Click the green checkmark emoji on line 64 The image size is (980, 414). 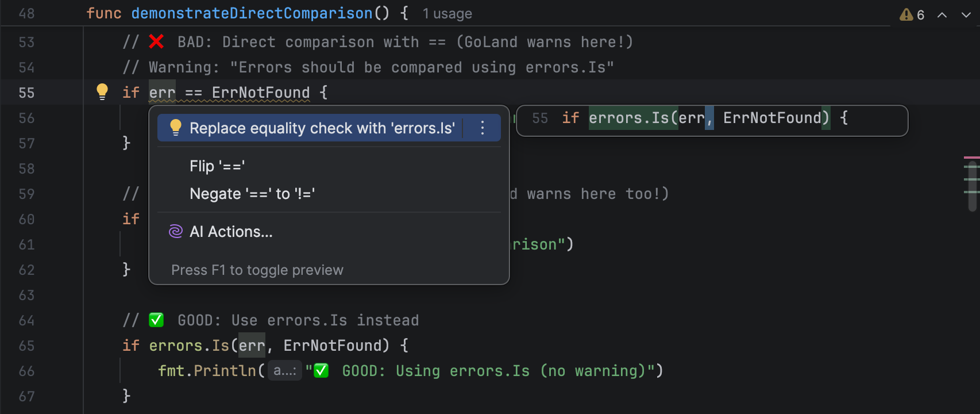156,320
